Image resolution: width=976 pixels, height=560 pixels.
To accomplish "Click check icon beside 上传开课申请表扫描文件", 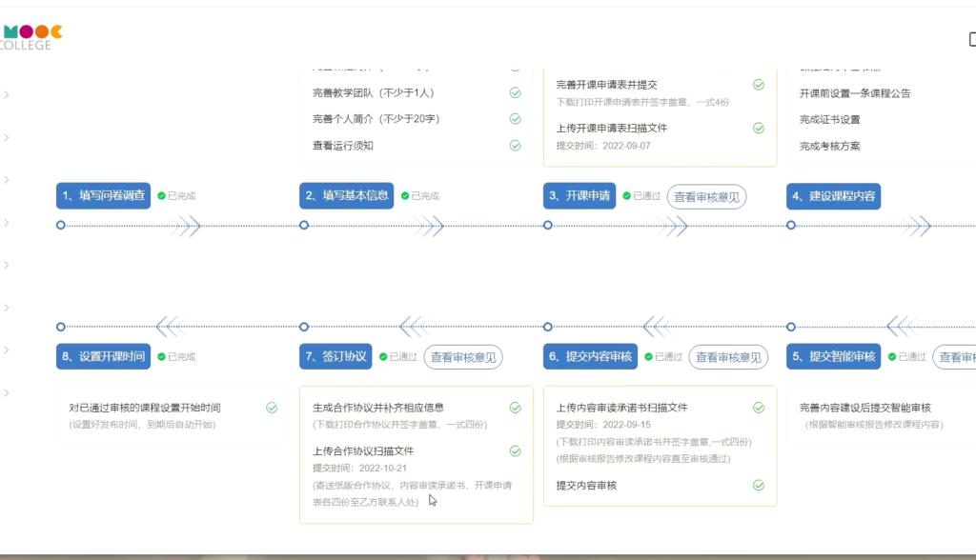I will 759,128.
